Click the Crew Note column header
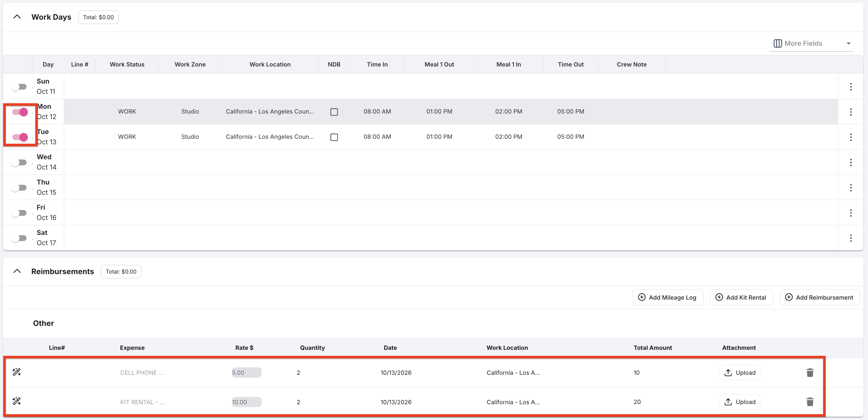This screenshot has height=420, width=868. tap(631, 64)
